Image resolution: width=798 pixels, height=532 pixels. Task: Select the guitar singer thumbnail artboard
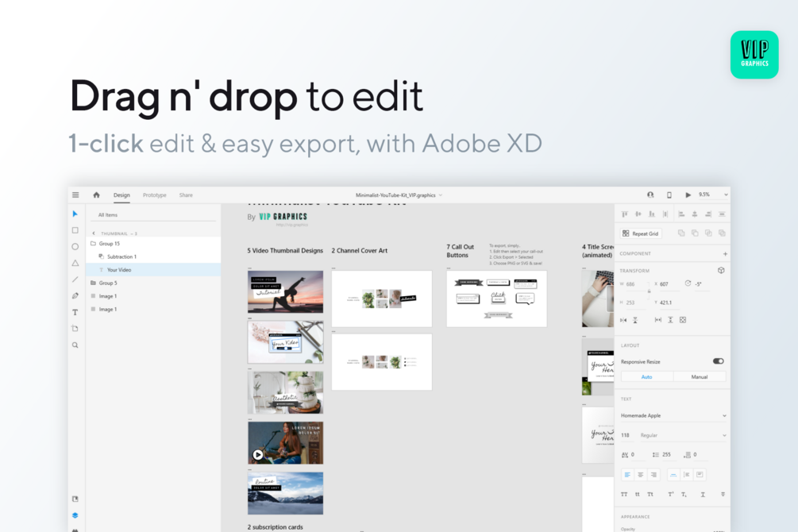286,443
